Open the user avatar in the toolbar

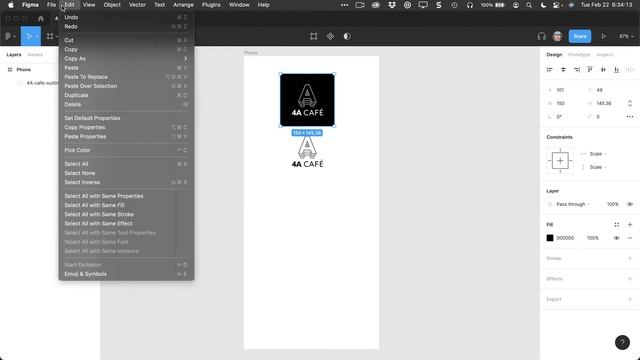coord(557,36)
